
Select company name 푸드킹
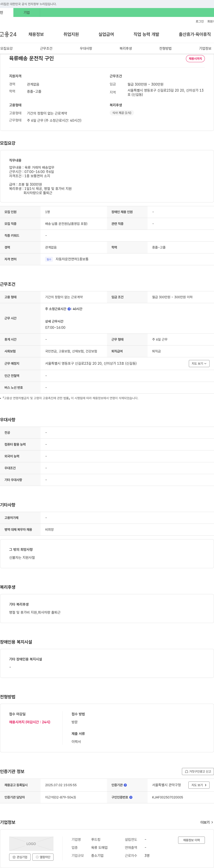pyautogui.click(x=96, y=840)
